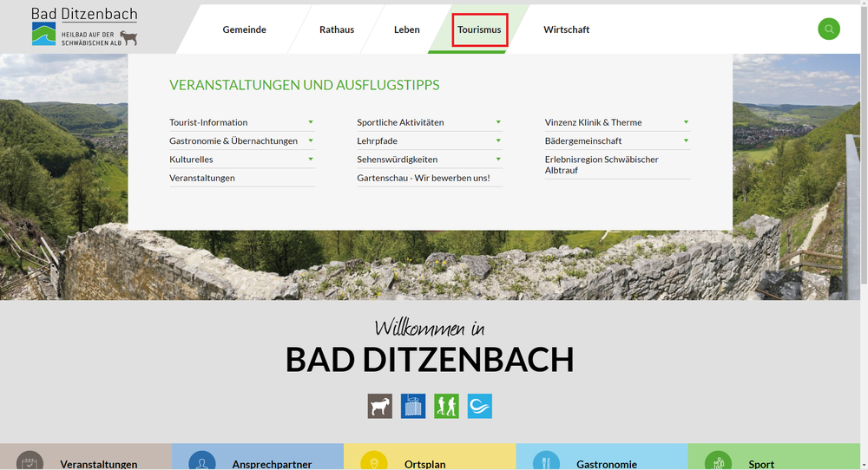The width and height of the screenshot is (868, 470).
Task: Expand the Lehrpfade submenu arrow
Action: [x=498, y=140]
